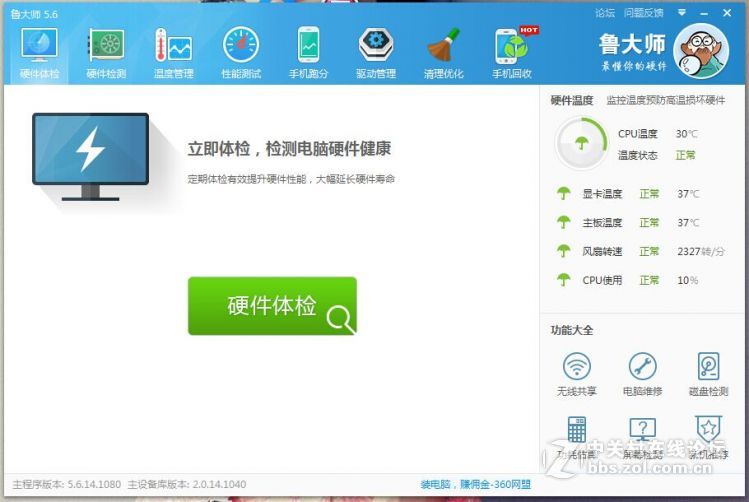
Task: Open the title bar dropdown menu arrow
Action: point(682,13)
